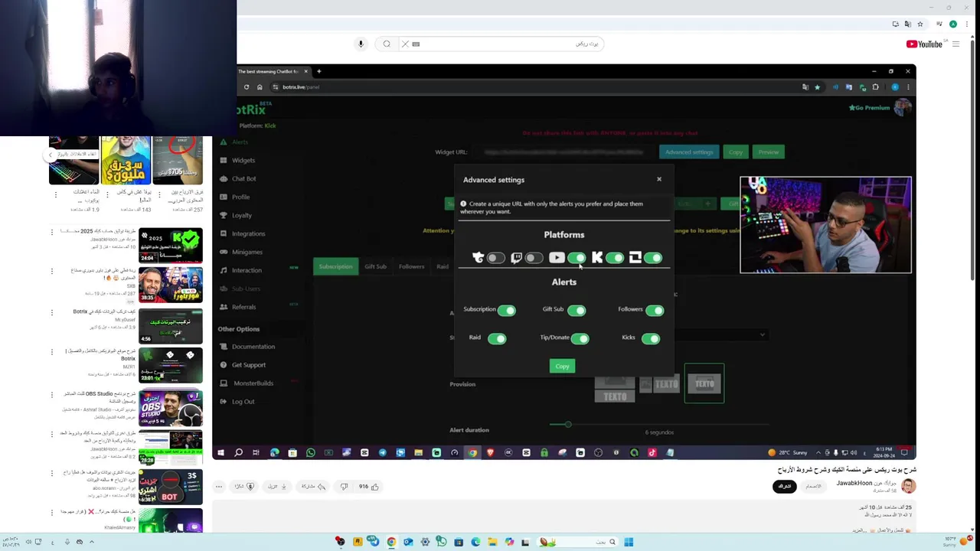Image resolution: width=980 pixels, height=551 pixels.
Task: Open the 24:04 Kick 2025 video thumbnail
Action: tap(170, 245)
